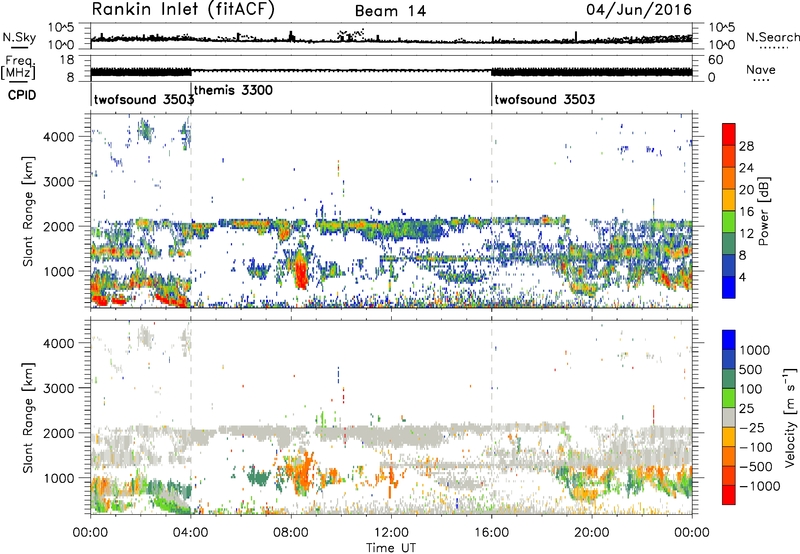Viewport: 800px width, 554px height.
Task: Select the 'N.Sky' legend label
Action: click(x=19, y=38)
